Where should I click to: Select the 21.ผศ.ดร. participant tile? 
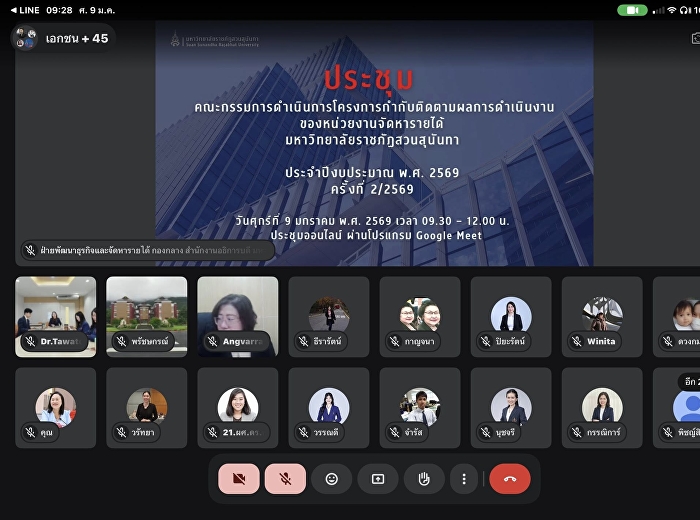238,408
